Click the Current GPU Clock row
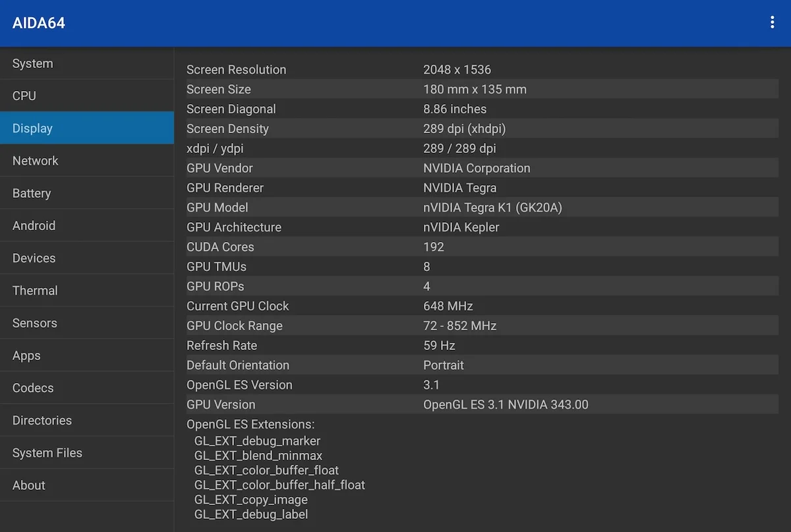Viewport: 791px width, 532px height. tap(481, 306)
